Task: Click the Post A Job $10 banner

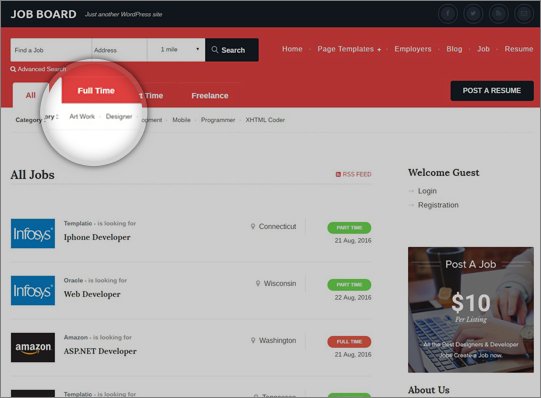Action: 471,310
